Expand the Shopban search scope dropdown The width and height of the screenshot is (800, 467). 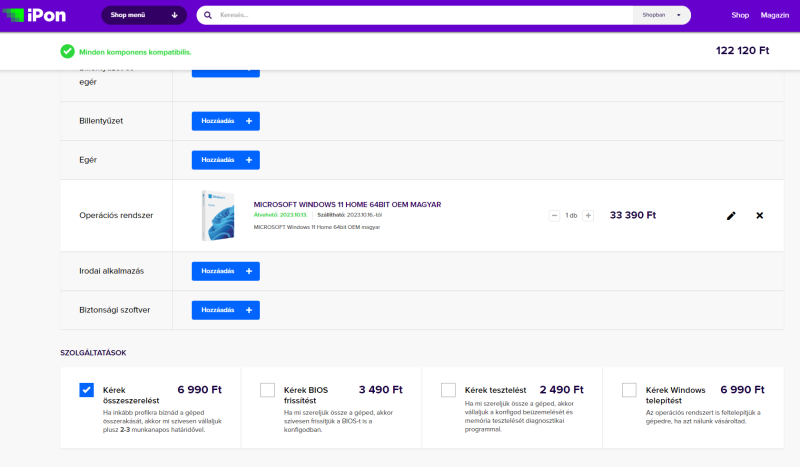pos(662,15)
